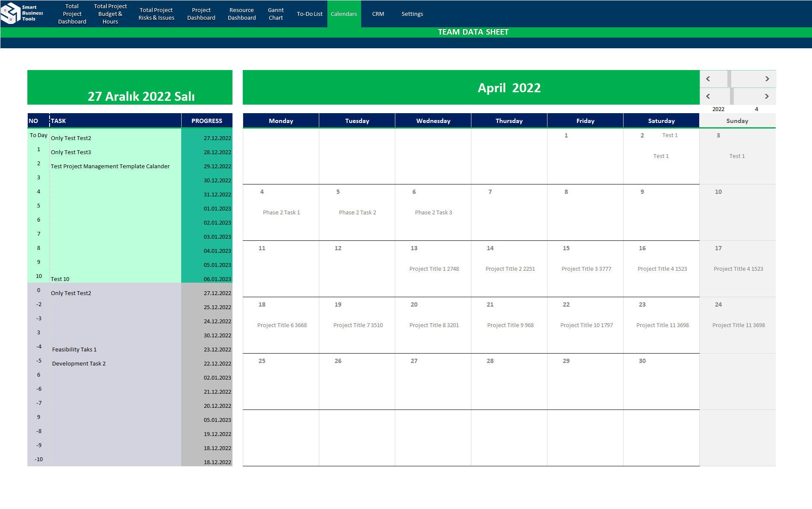Open the Settings tab
Image resolution: width=812 pixels, height=509 pixels.
[412, 13]
